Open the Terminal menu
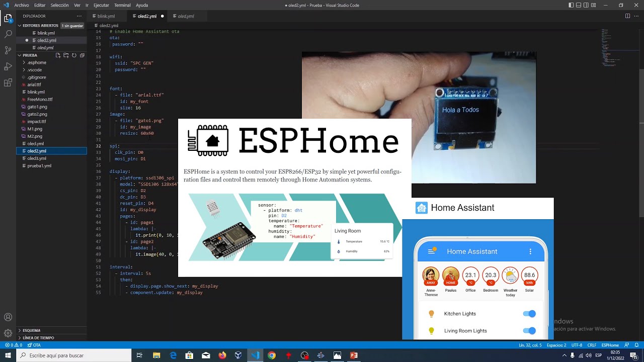Image resolution: width=644 pixels, height=362 pixels. [122, 5]
